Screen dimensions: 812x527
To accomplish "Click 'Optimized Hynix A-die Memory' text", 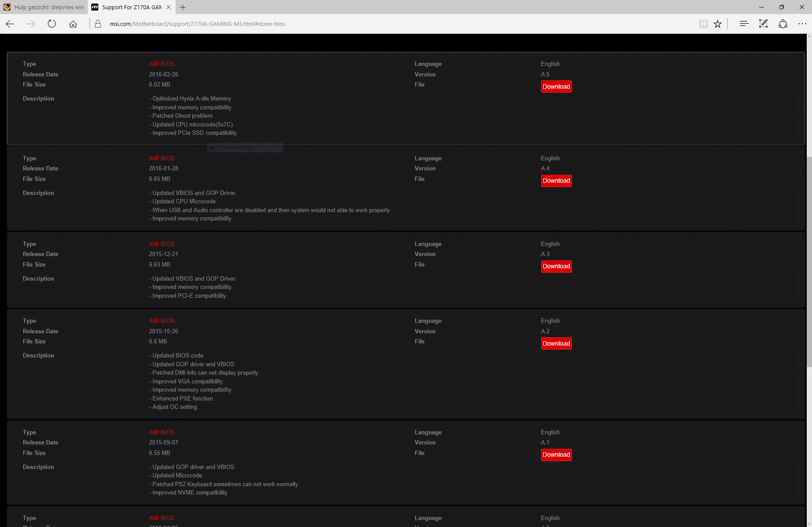I will coord(190,98).
